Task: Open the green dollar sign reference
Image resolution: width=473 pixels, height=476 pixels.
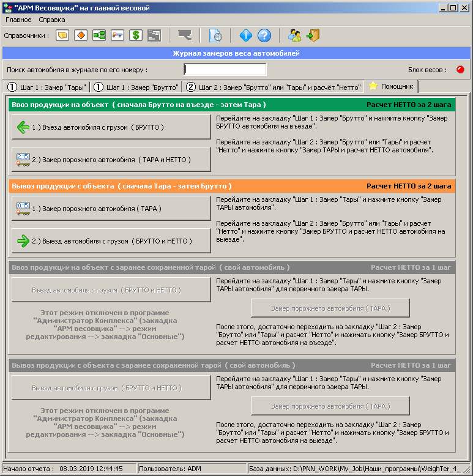Action: (136, 35)
